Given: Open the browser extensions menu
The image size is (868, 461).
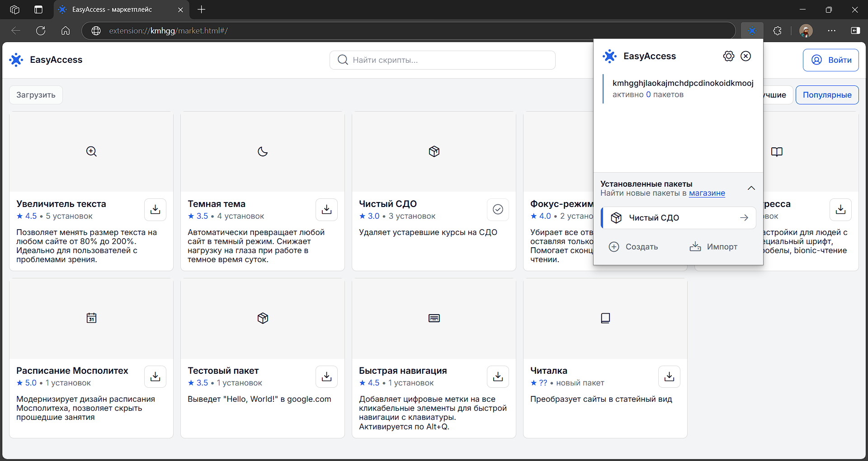Looking at the screenshot, I should [x=777, y=30].
